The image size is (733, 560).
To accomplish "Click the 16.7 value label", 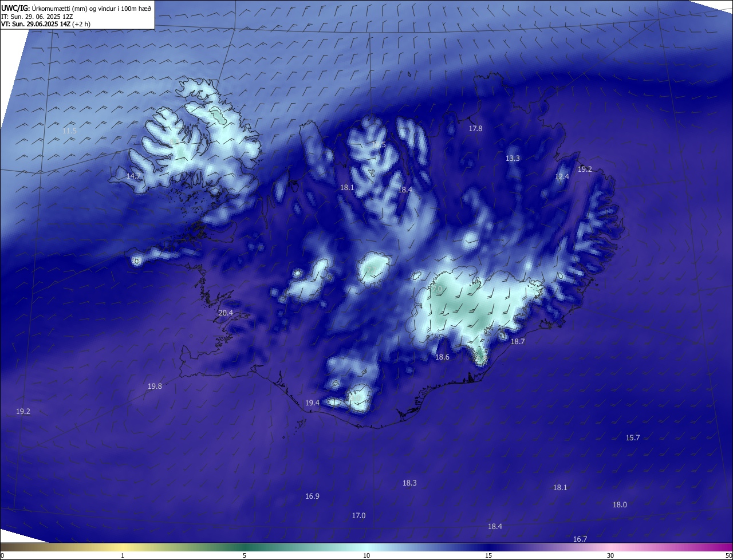I will (580, 539).
